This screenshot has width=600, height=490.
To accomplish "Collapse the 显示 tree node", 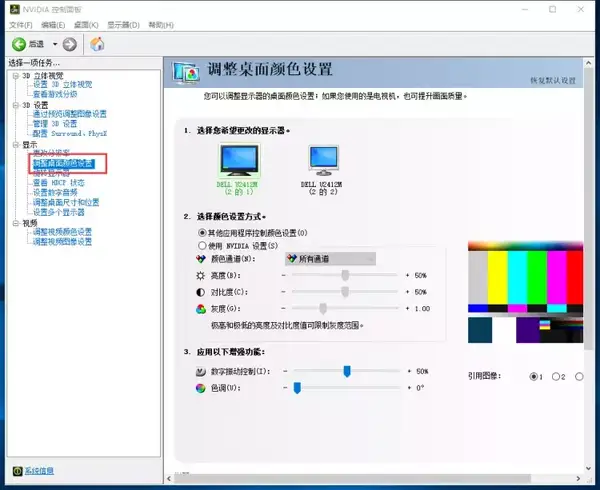I will (x=16, y=144).
